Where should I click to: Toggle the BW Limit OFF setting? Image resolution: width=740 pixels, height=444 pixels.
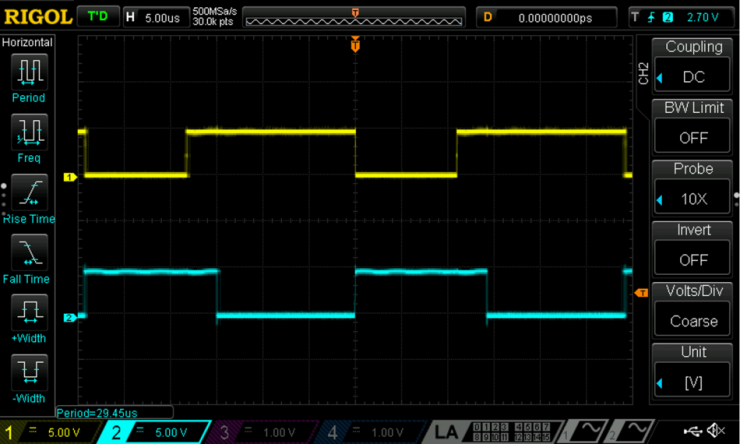click(693, 127)
